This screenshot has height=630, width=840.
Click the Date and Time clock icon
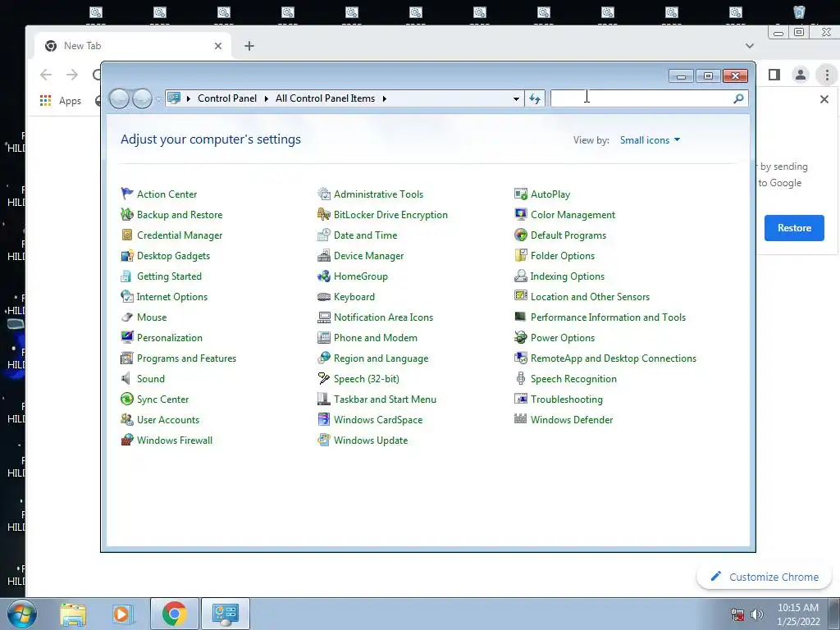[324, 235]
